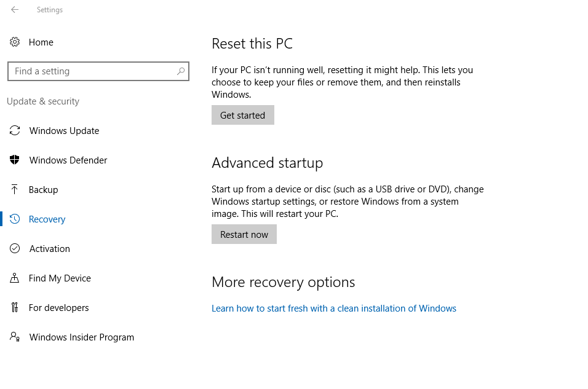Open the Windows Update settings page
Image resolution: width=588 pixels, height=389 pixels.
tap(64, 131)
